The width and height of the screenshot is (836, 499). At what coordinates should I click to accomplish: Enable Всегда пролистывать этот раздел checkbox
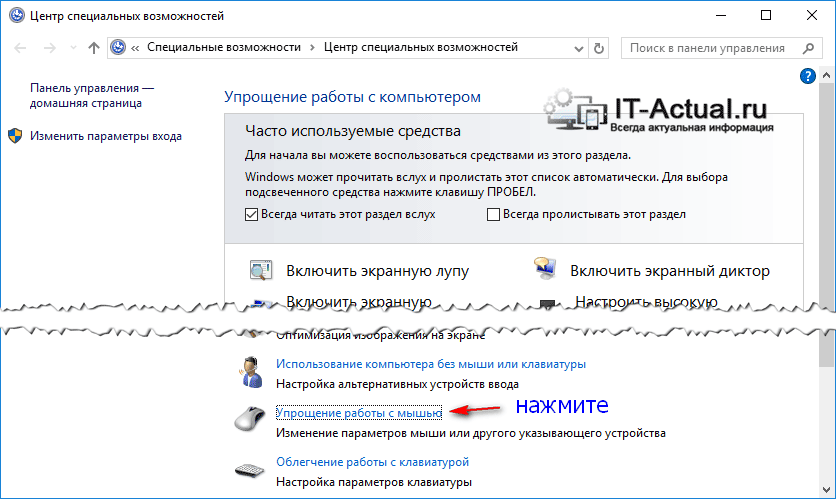pyautogui.click(x=493, y=214)
